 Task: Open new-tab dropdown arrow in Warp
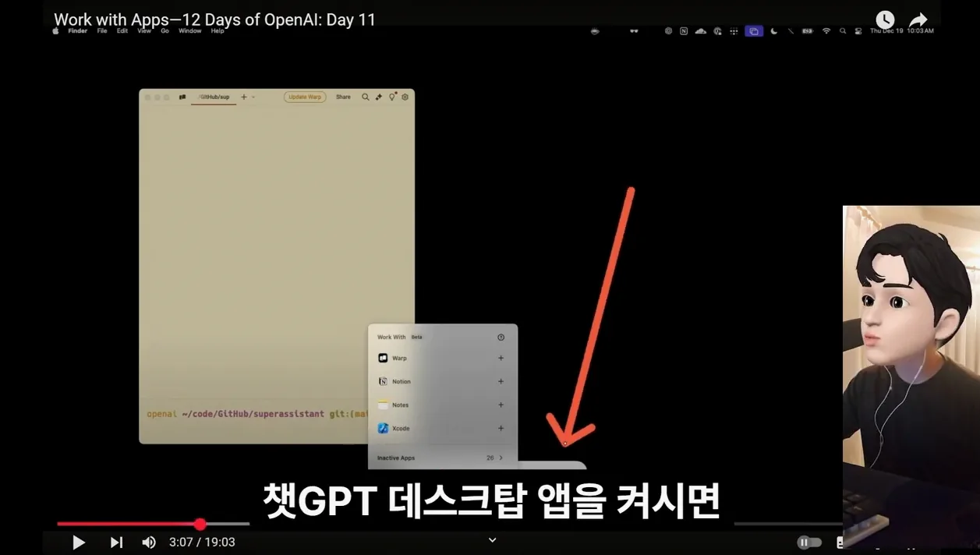(253, 97)
